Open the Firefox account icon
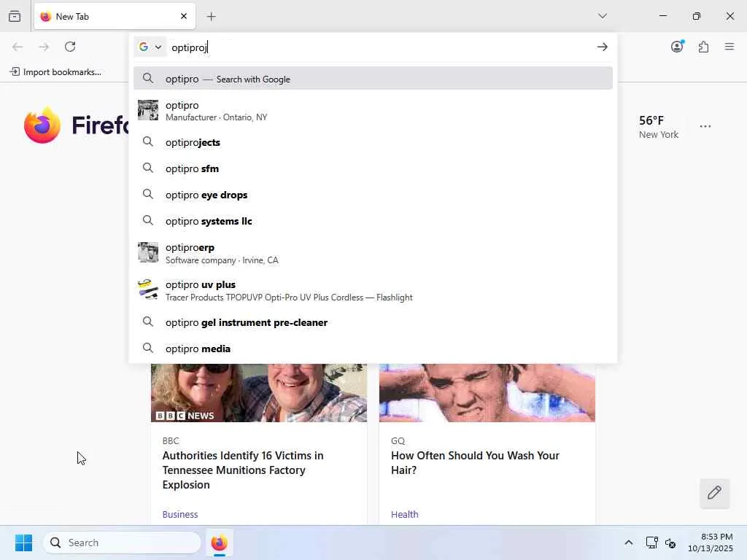 pyautogui.click(x=677, y=46)
